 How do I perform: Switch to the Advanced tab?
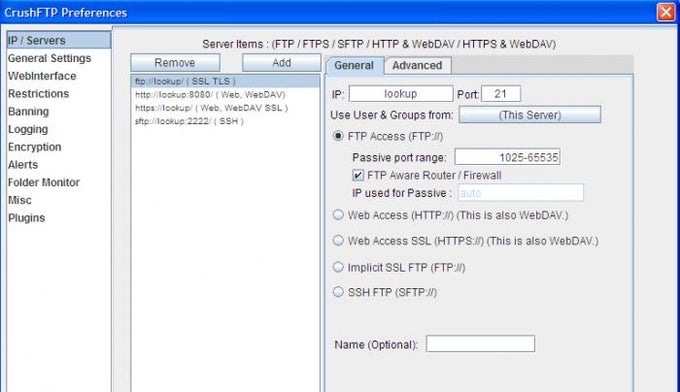coord(417,65)
